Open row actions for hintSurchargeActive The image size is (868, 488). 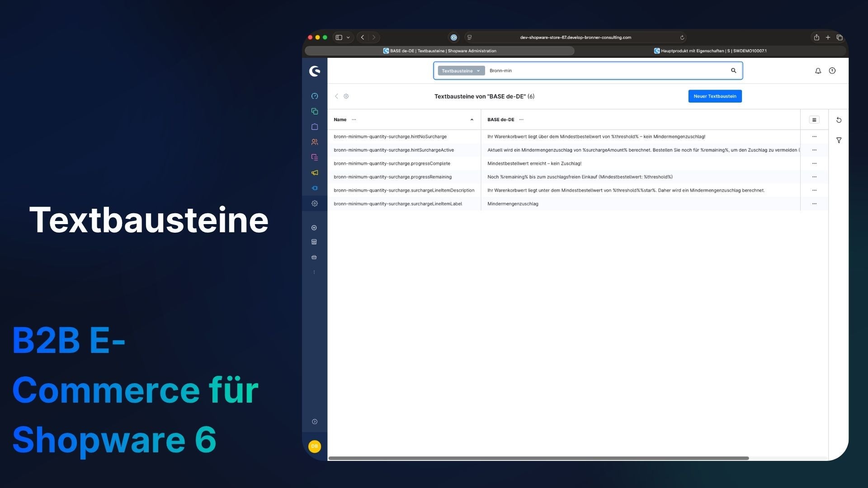point(814,150)
